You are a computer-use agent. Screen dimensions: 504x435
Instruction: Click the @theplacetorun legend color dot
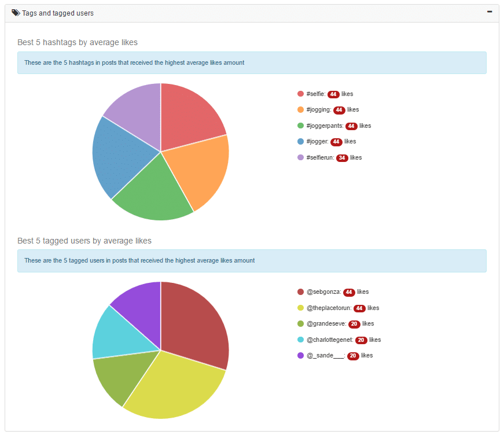tap(300, 308)
